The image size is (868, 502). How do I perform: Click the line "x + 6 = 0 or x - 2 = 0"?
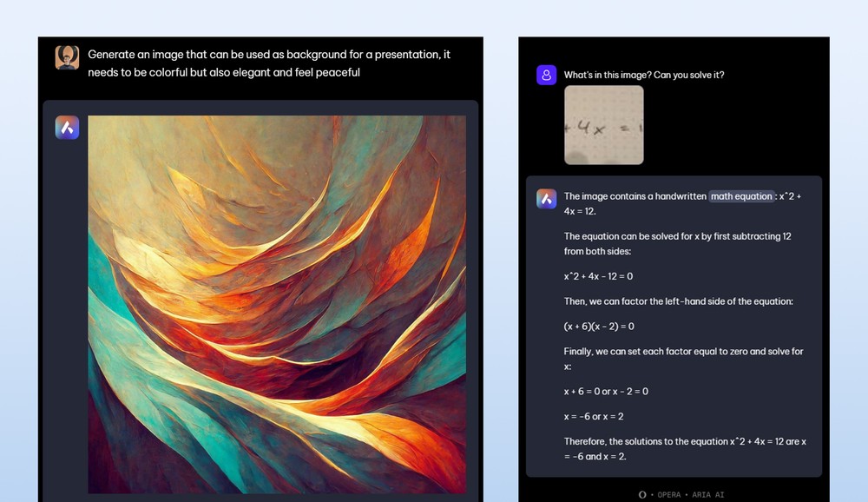point(606,392)
